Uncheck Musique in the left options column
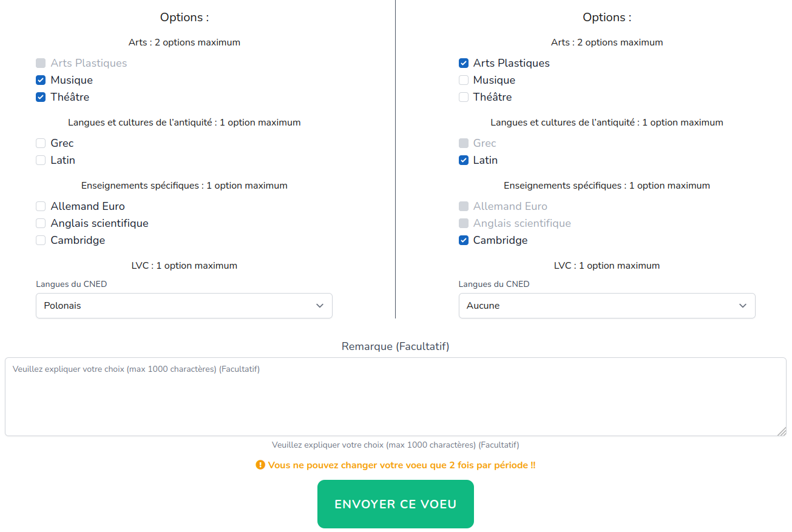Image resolution: width=792 pixels, height=532 pixels. tap(41, 80)
